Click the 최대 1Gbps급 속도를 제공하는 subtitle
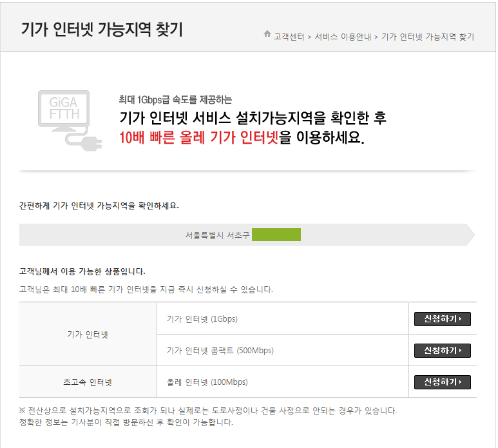The width and height of the screenshot is (498, 448). tap(175, 100)
